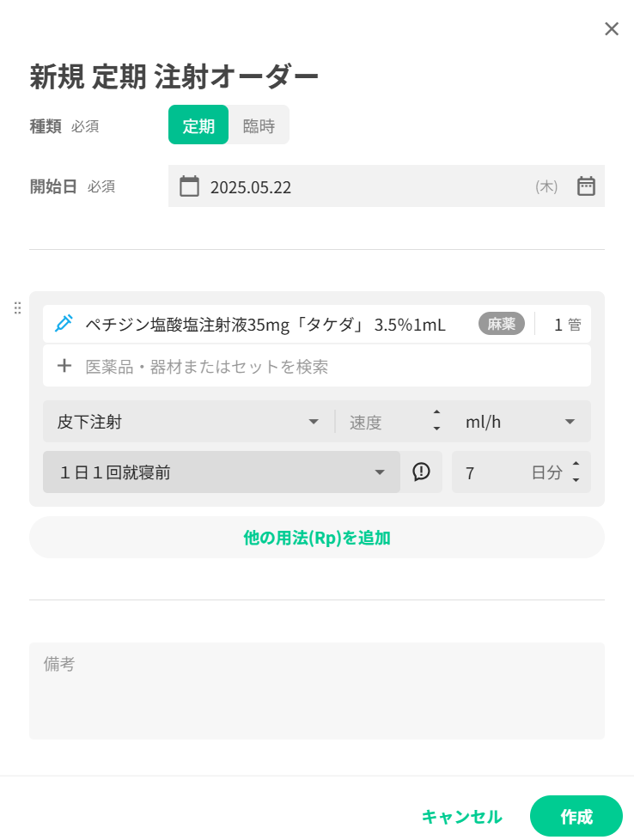Open the calendar picker icon on the right of the start date

(x=586, y=186)
